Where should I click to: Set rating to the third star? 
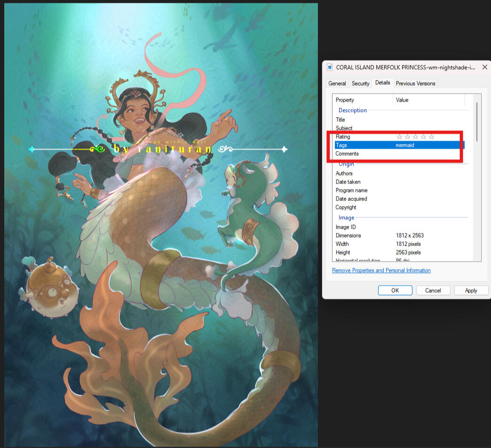point(416,137)
